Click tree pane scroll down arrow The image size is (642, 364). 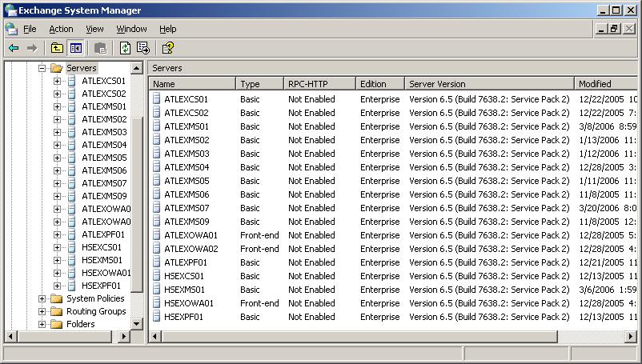(136, 324)
